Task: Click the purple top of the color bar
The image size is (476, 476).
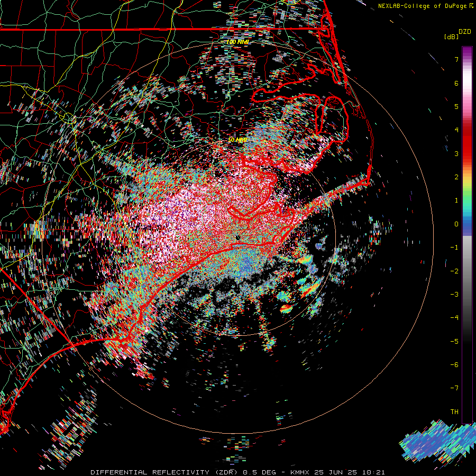Action: point(467,52)
